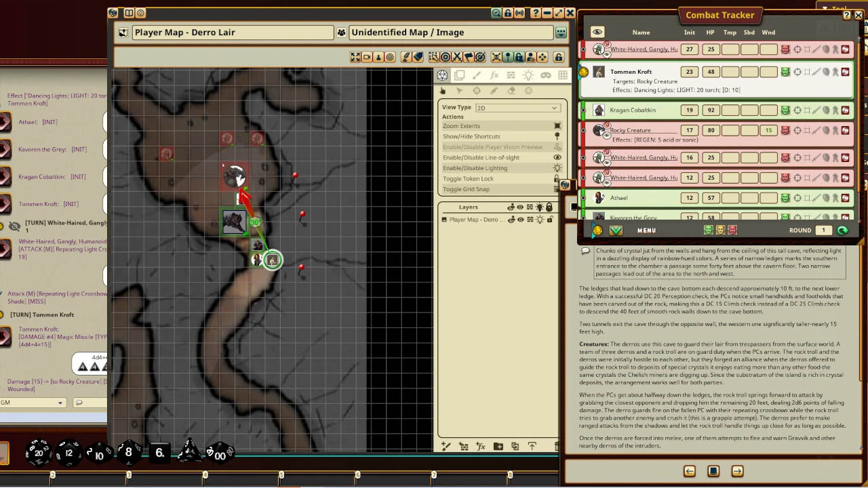Viewport: 868px width, 488px height.
Task: Click the next-page arrow below the story text
Action: [736, 470]
